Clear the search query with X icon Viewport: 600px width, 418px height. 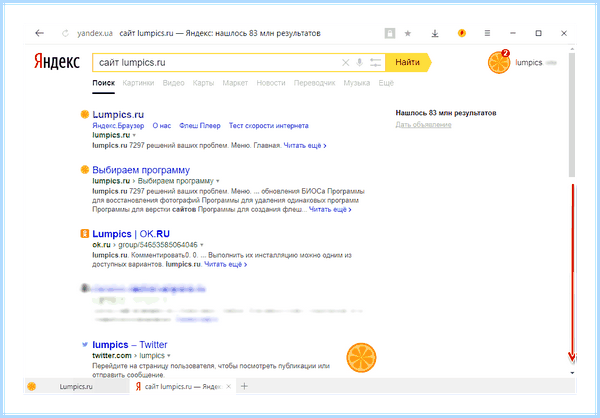345,62
